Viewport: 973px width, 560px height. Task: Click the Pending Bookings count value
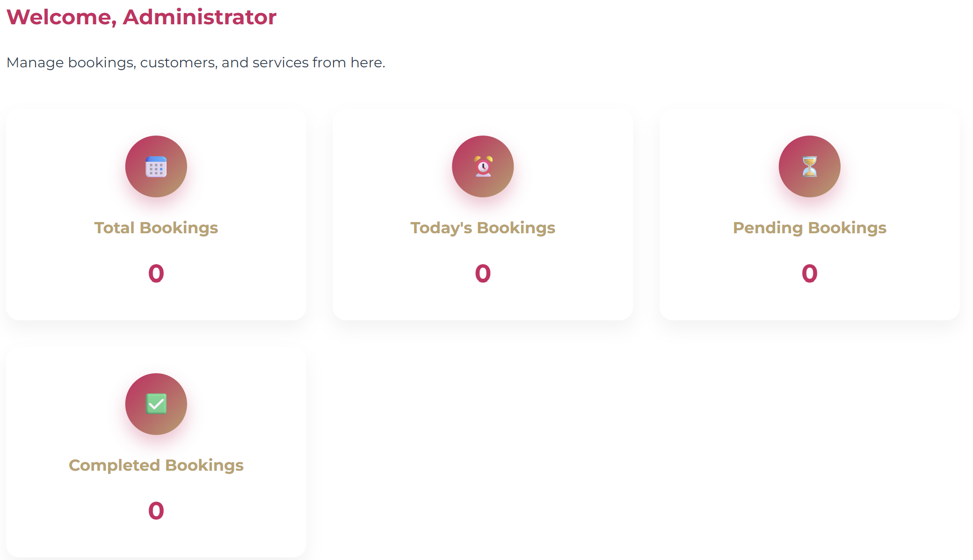click(809, 273)
